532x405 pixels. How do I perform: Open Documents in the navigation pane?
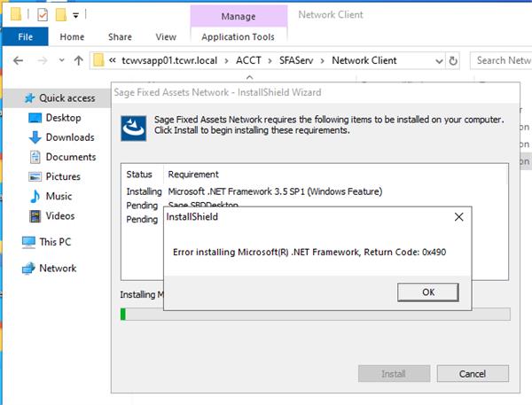(71, 157)
